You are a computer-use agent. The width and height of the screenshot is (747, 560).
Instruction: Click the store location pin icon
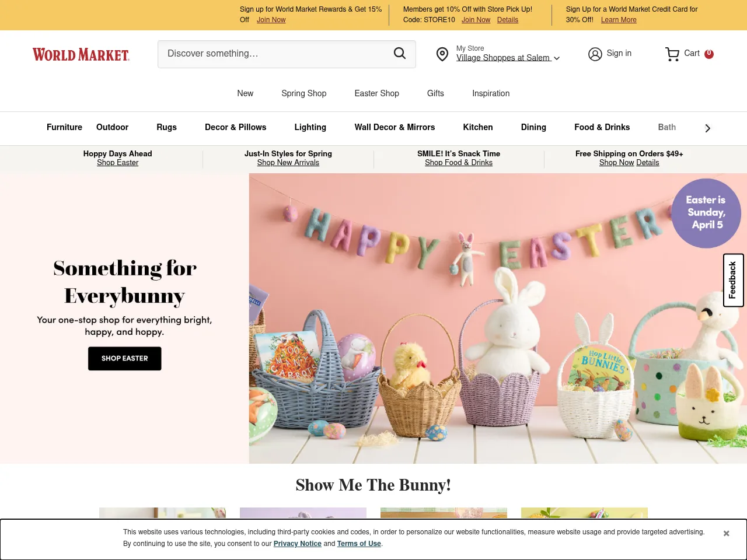442,54
